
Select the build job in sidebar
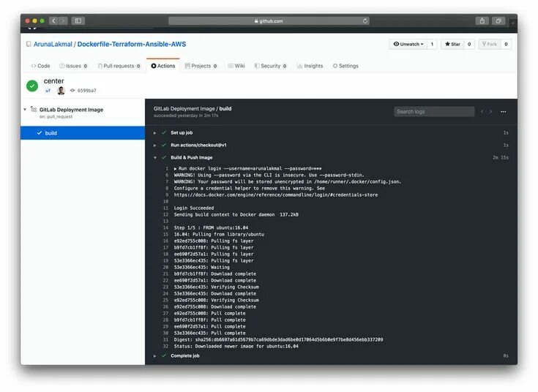coord(83,133)
